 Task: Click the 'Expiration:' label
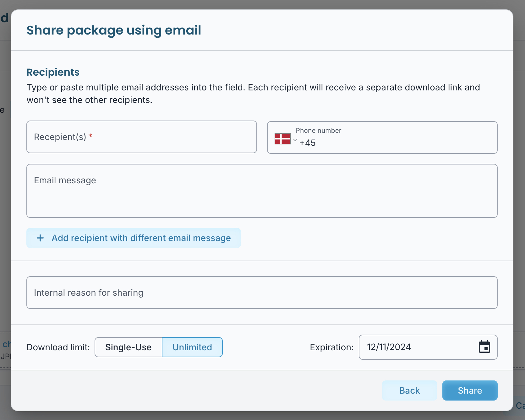click(331, 347)
